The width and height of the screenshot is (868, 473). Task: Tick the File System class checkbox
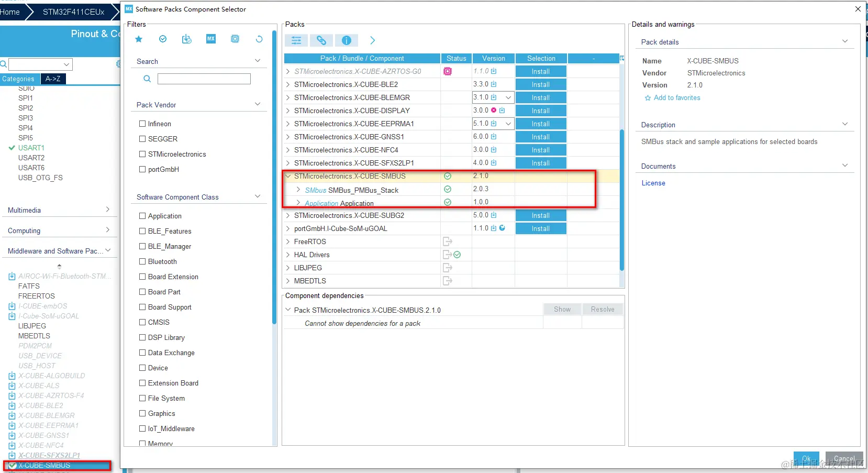(142, 398)
